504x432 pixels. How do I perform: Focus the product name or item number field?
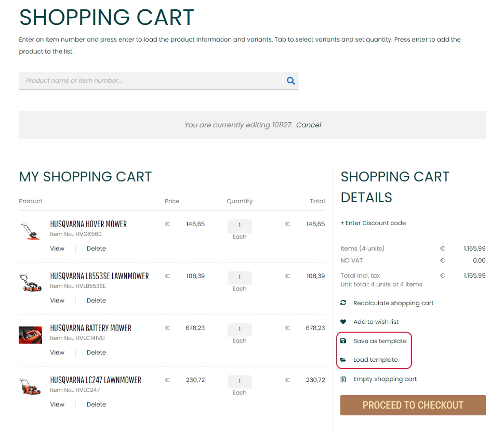pyautogui.click(x=158, y=81)
